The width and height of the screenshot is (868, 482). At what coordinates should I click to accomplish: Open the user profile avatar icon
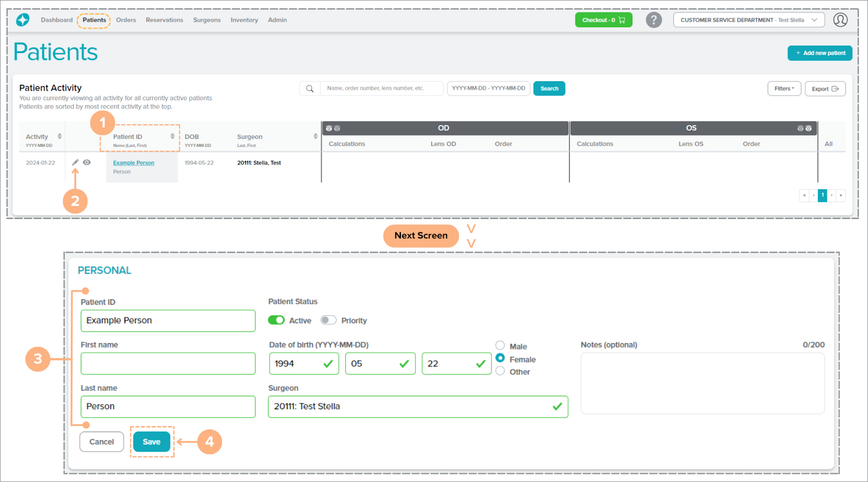[x=840, y=20]
